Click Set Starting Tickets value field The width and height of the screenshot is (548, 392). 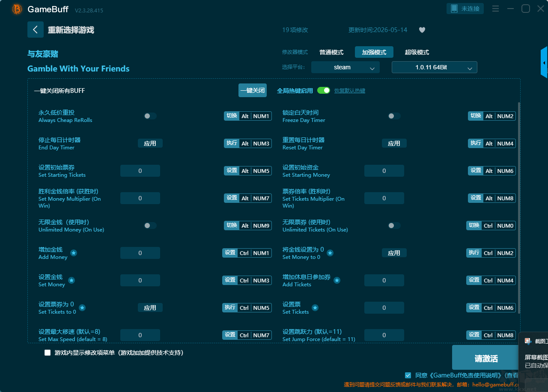pos(140,171)
